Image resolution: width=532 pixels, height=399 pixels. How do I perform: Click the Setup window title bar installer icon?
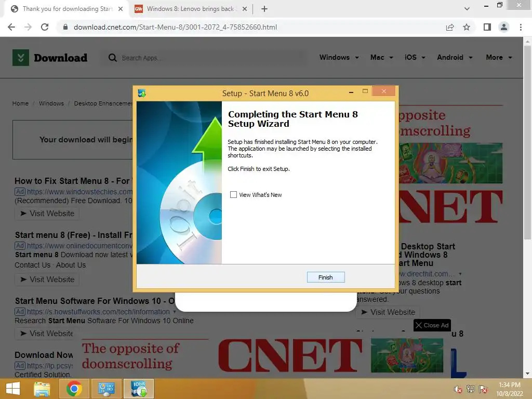142,93
